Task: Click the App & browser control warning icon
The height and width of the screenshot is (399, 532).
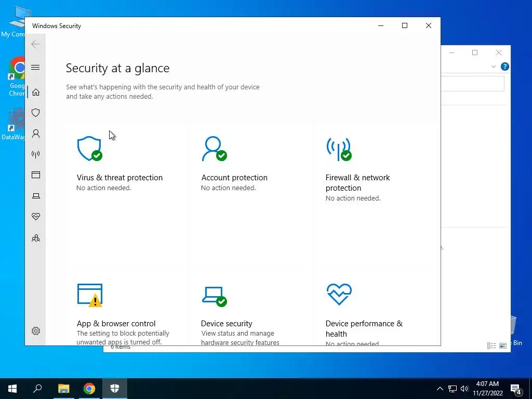Action: coord(89,295)
